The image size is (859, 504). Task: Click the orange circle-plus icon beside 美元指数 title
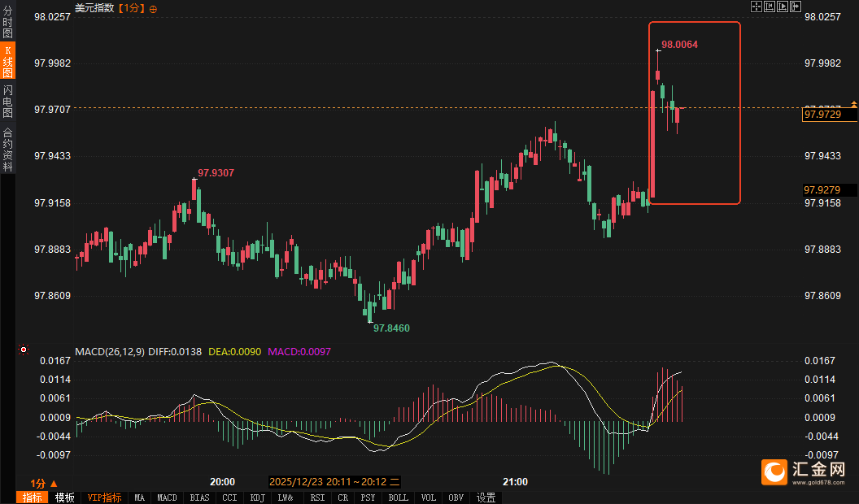[154, 8]
